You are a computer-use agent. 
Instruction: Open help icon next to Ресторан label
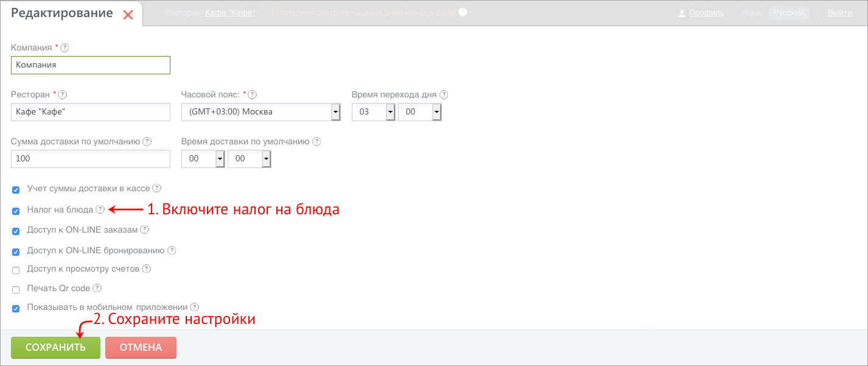[x=63, y=94]
